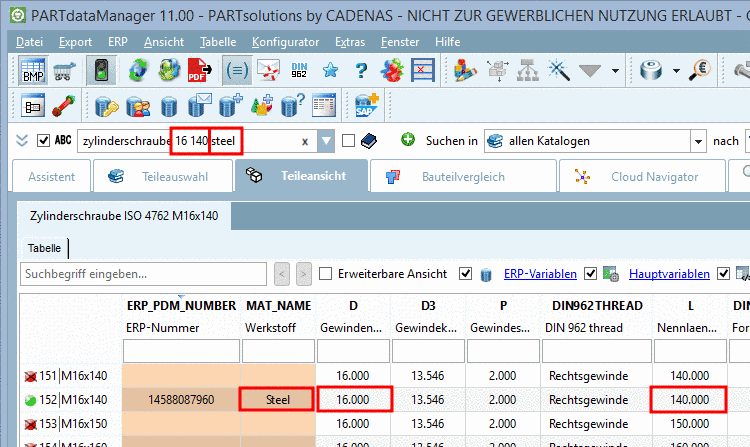The image size is (750, 447).
Task: Click the gray downward triangle icon
Action: click(x=589, y=71)
